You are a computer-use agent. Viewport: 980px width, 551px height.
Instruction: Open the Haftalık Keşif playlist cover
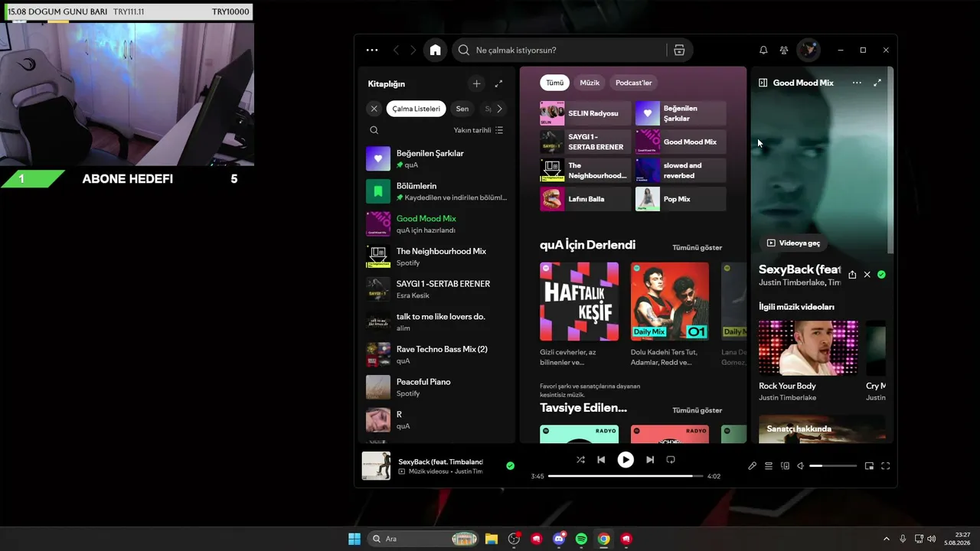[x=579, y=302]
